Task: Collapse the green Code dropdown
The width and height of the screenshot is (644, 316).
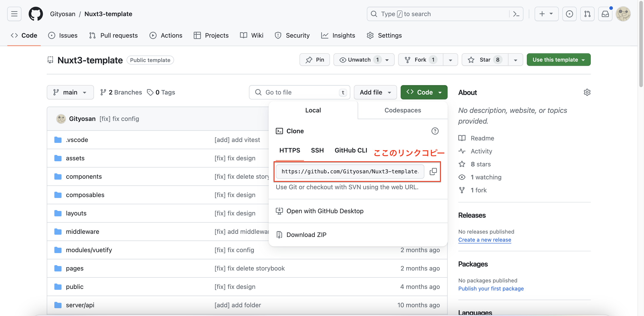Action: click(x=424, y=92)
